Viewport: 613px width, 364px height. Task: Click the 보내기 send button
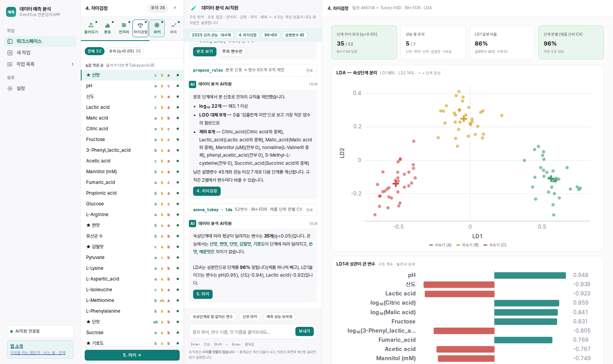click(305, 331)
